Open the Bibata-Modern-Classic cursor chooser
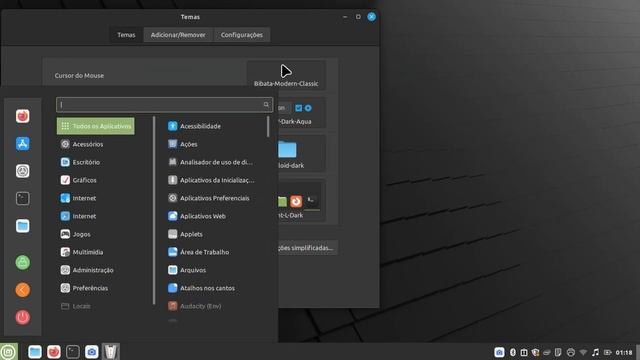The height and width of the screenshot is (360, 640). click(286, 75)
